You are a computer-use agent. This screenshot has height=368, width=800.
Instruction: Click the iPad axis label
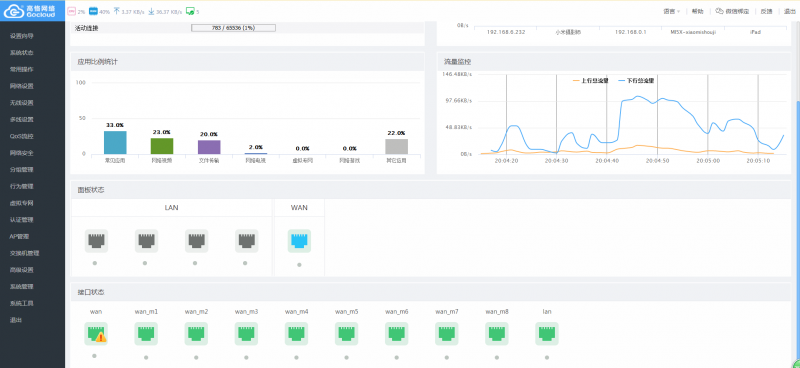click(755, 32)
